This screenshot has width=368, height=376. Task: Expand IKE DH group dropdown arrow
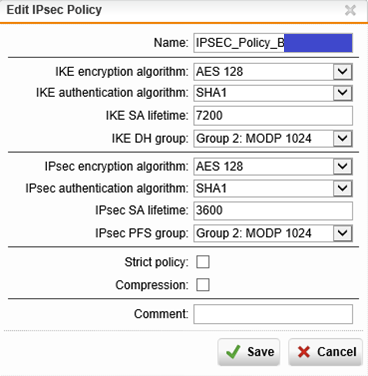click(x=342, y=138)
